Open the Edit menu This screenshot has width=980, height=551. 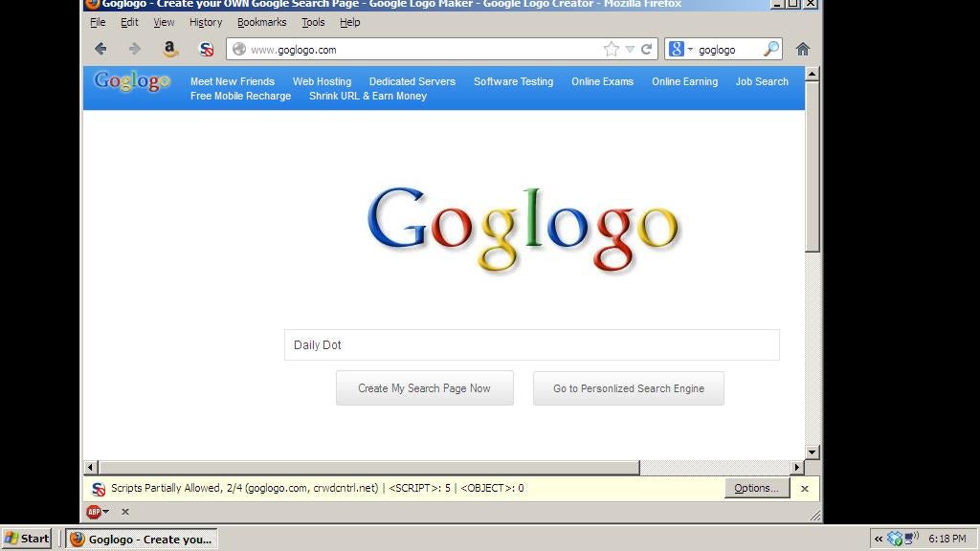tap(129, 23)
